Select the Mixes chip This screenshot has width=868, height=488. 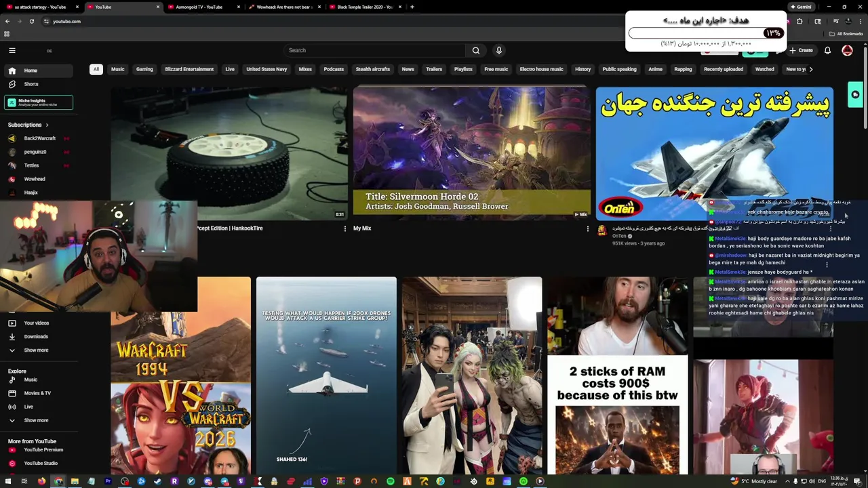click(305, 69)
